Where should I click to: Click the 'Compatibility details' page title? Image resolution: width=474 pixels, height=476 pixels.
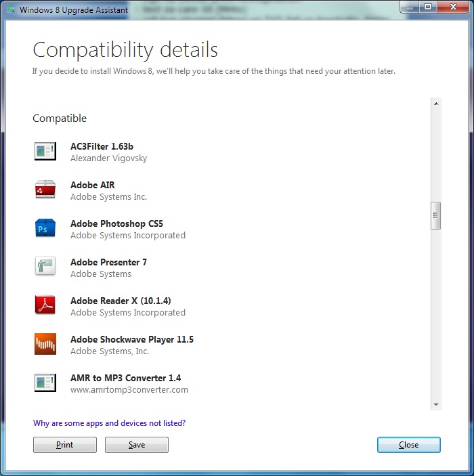pyautogui.click(x=125, y=50)
